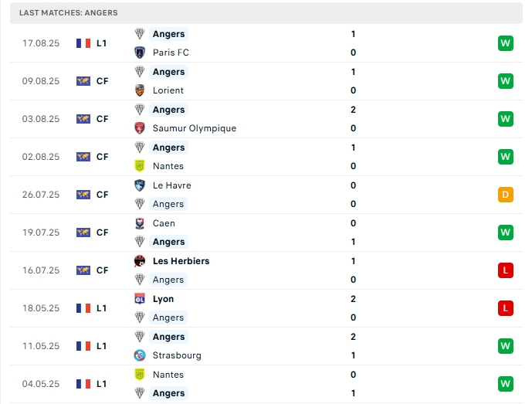The width and height of the screenshot is (532, 404).
Task: Click the Les Herbiers team crest
Action: click(x=140, y=261)
